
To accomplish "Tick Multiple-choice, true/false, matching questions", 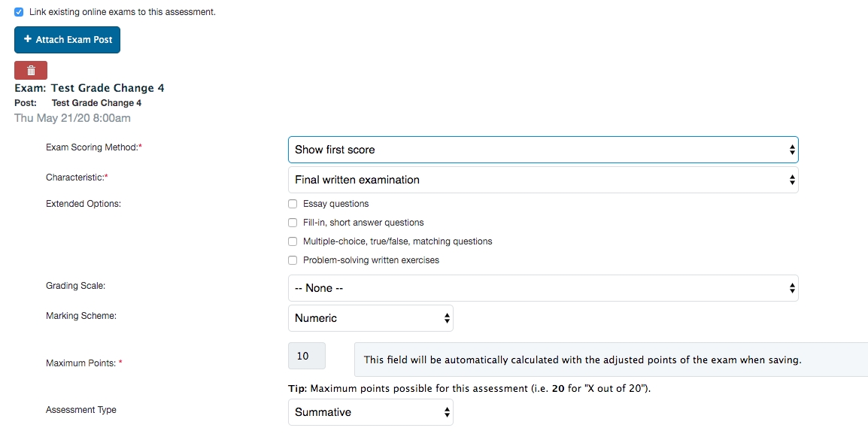I will (x=293, y=241).
